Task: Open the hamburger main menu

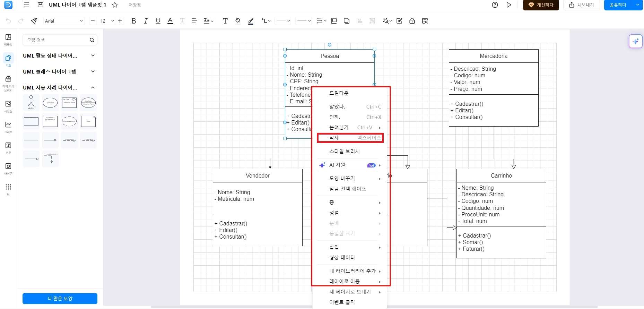Action: pyautogui.click(x=26, y=5)
